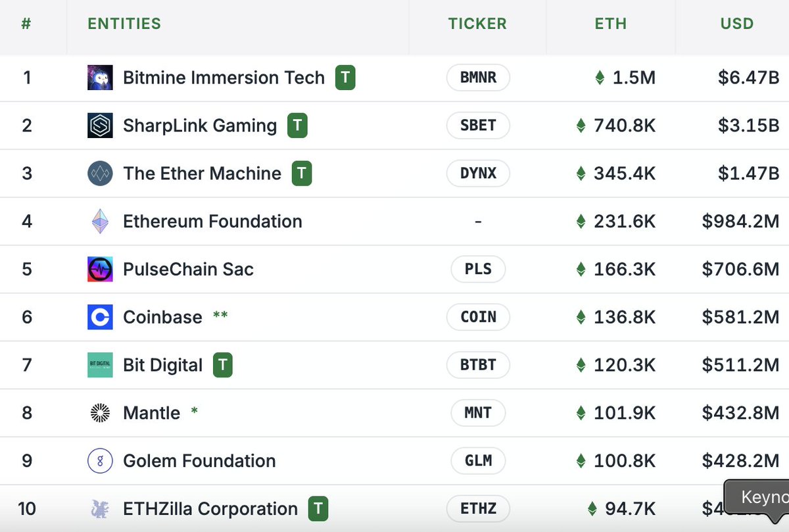Click the Ethereum Foundation diamond logo
Screen dimensions: 789x532
[100, 222]
